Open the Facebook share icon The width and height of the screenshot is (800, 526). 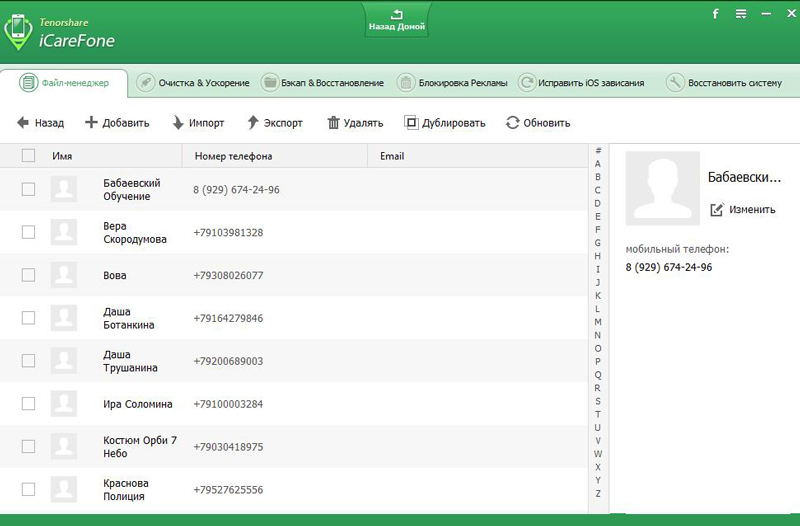[715, 14]
